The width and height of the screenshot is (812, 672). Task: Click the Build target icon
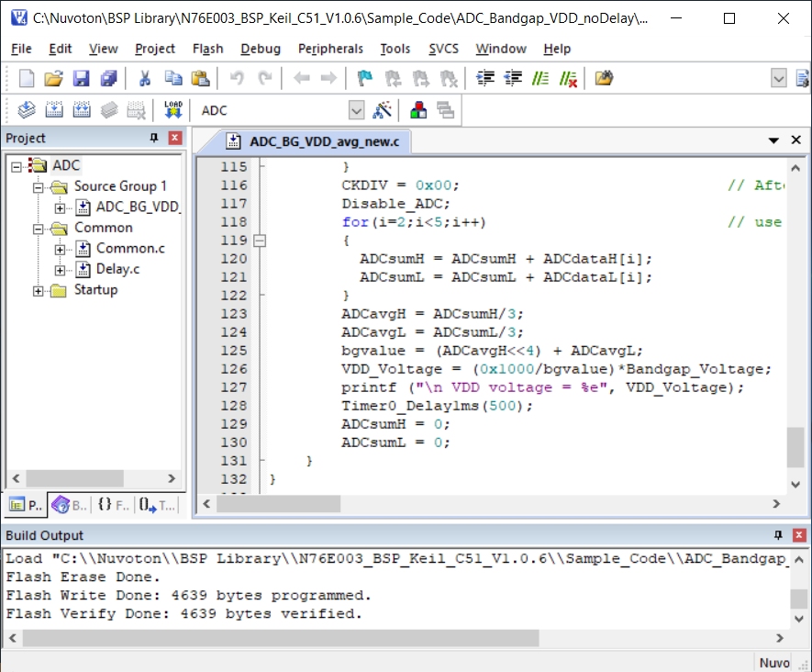click(54, 110)
